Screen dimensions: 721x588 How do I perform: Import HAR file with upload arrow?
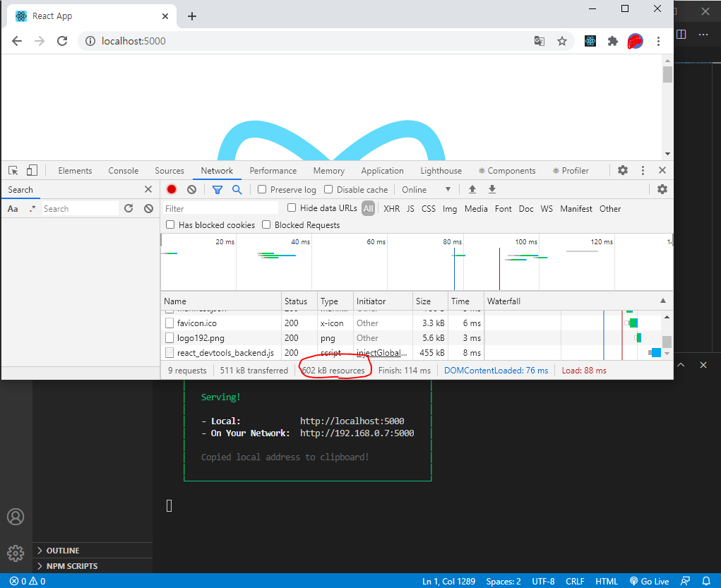pyautogui.click(x=472, y=189)
